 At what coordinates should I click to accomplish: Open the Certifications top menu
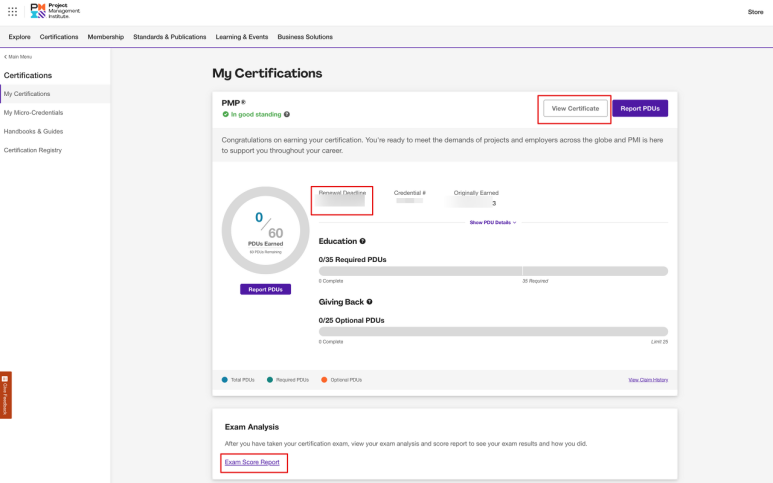click(x=59, y=37)
